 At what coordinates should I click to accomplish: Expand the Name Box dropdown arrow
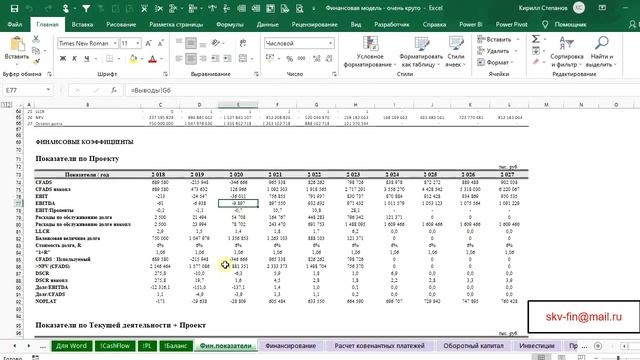pyautogui.click(x=48, y=90)
